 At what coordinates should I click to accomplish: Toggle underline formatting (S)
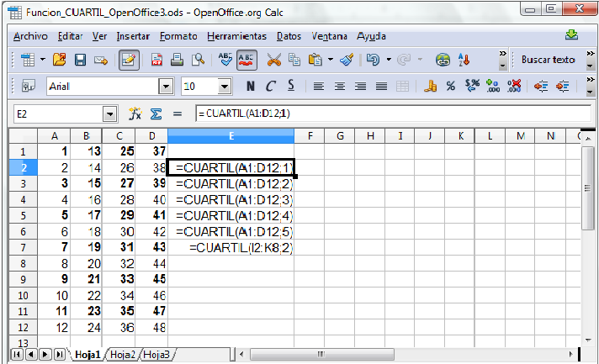(291, 87)
